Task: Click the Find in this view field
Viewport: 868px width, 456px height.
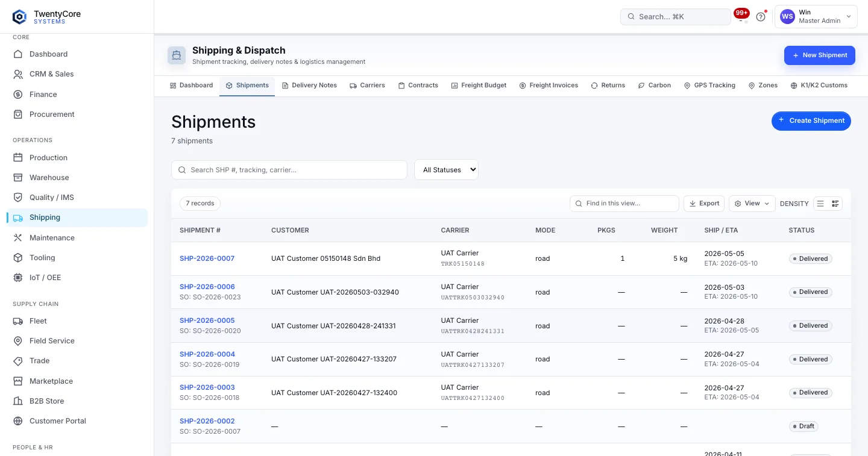Action: [x=624, y=204]
